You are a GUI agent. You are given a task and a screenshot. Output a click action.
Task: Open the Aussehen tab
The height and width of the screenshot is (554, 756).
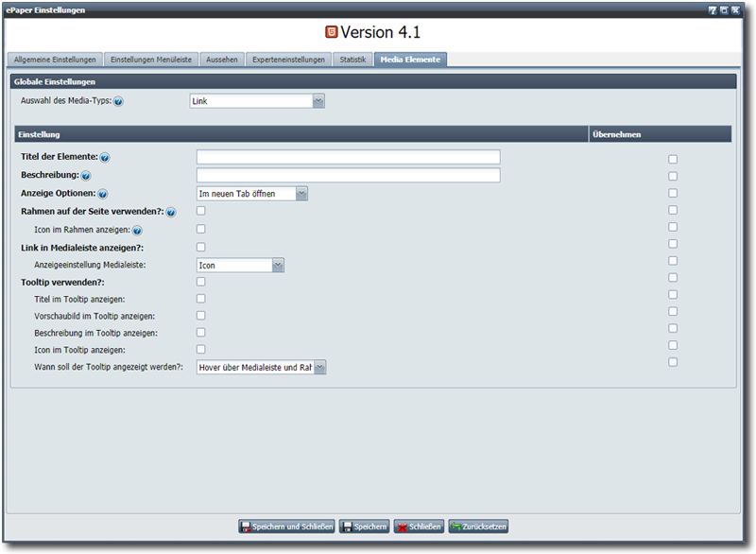tap(222, 60)
